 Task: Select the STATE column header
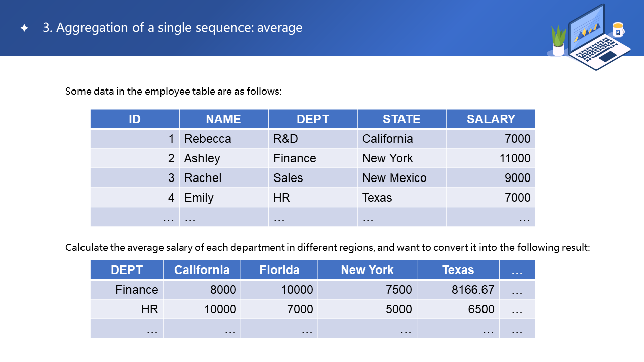tap(401, 119)
